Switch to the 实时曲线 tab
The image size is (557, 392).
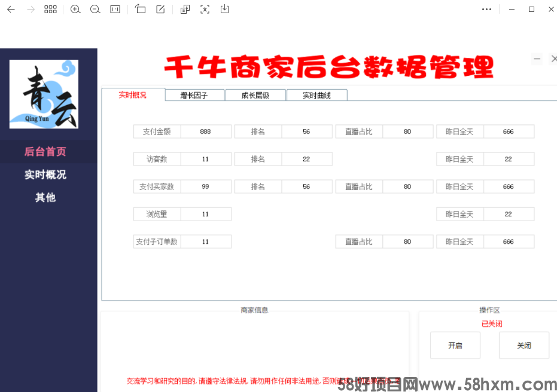click(x=317, y=95)
